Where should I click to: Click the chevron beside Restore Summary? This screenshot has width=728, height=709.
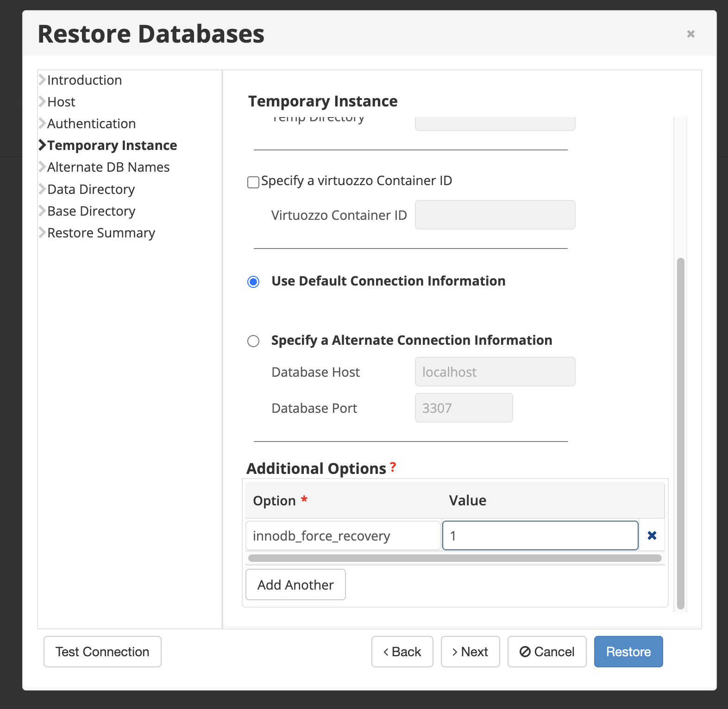coord(42,233)
